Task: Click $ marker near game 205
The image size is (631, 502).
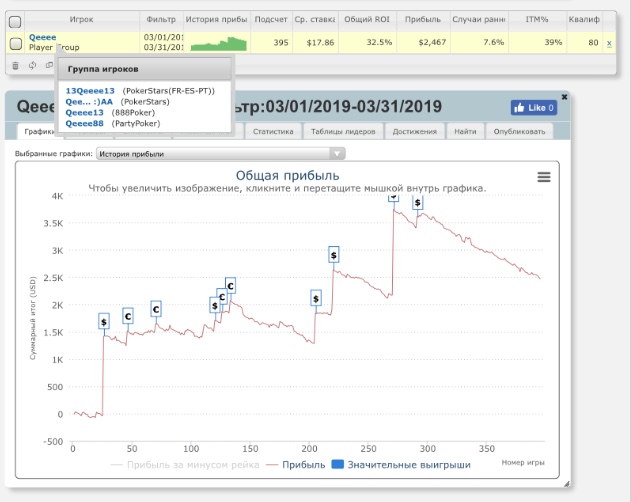Action: [x=316, y=298]
